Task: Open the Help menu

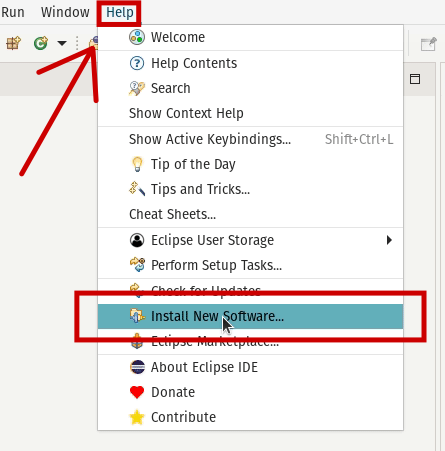Action: click(x=120, y=12)
